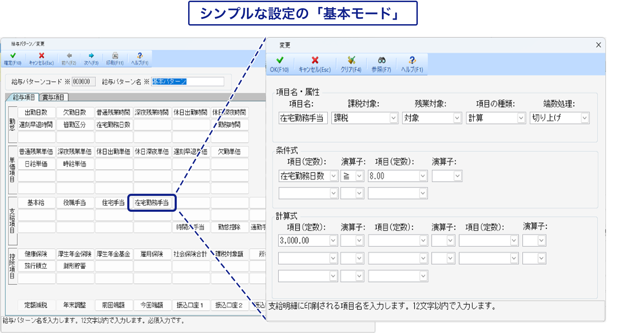
Task: Open ヘルプ(F1) help in the left window
Action: point(140,58)
